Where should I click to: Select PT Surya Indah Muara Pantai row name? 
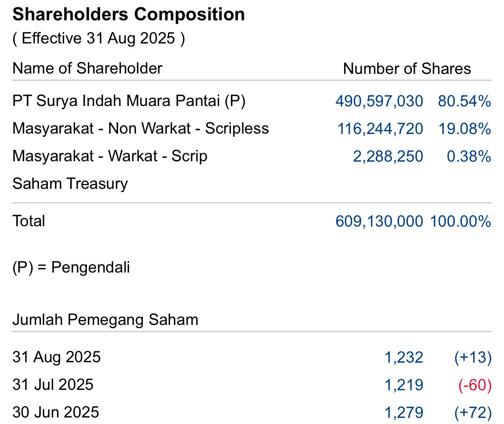pyautogui.click(x=129, y=101)
